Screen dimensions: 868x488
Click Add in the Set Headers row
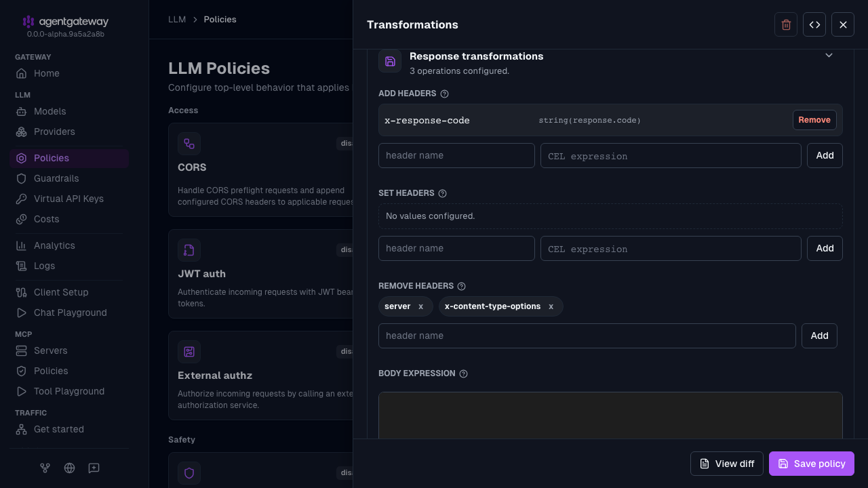coord(825,248)
